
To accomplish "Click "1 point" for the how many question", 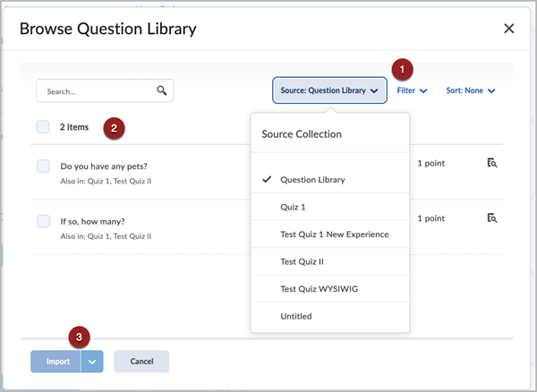I will click(x=430, y=218).
